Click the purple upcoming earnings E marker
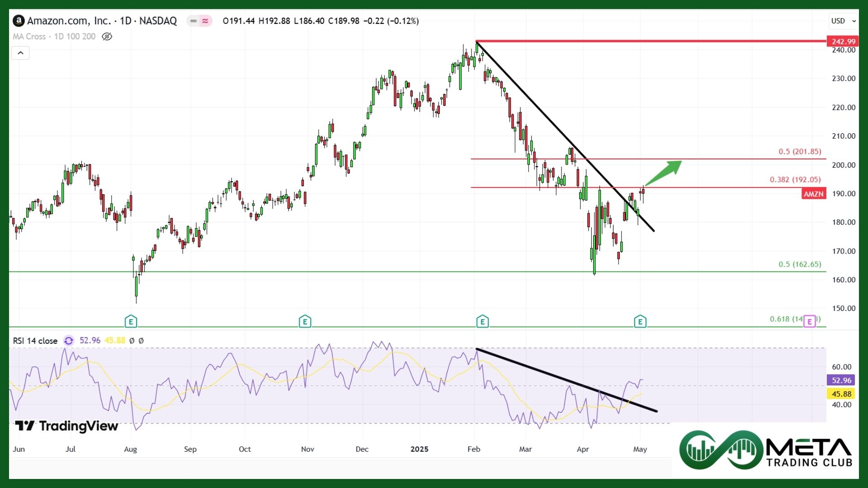Screen dimensions: 868x488 pos(810,321)
